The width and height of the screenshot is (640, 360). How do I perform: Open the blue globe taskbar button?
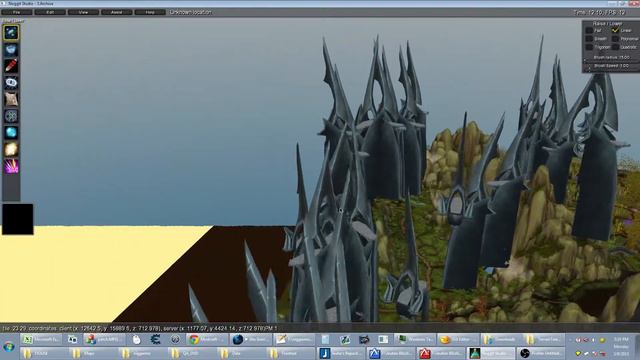(251, 339)
